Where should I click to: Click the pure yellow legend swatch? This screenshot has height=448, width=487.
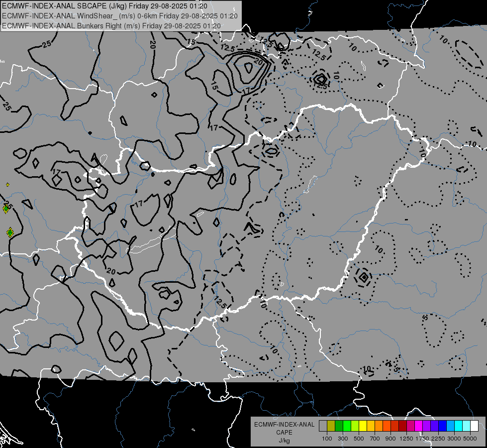(x=363, y=426)
